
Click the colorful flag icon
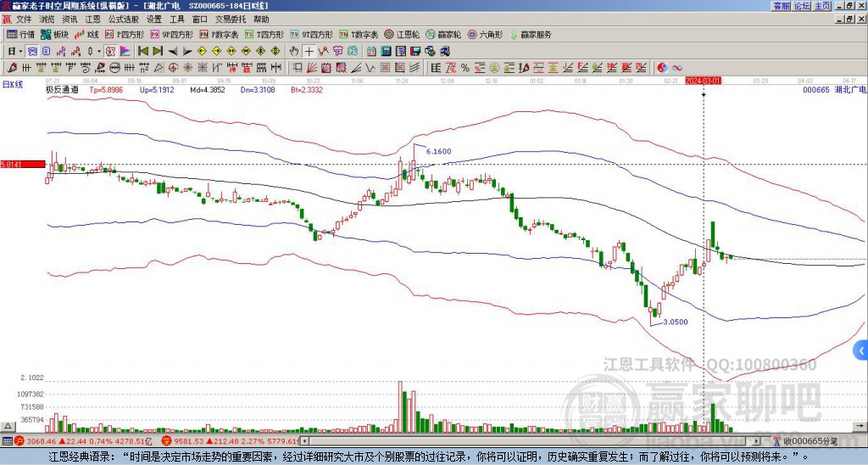(x=125, y=52)
